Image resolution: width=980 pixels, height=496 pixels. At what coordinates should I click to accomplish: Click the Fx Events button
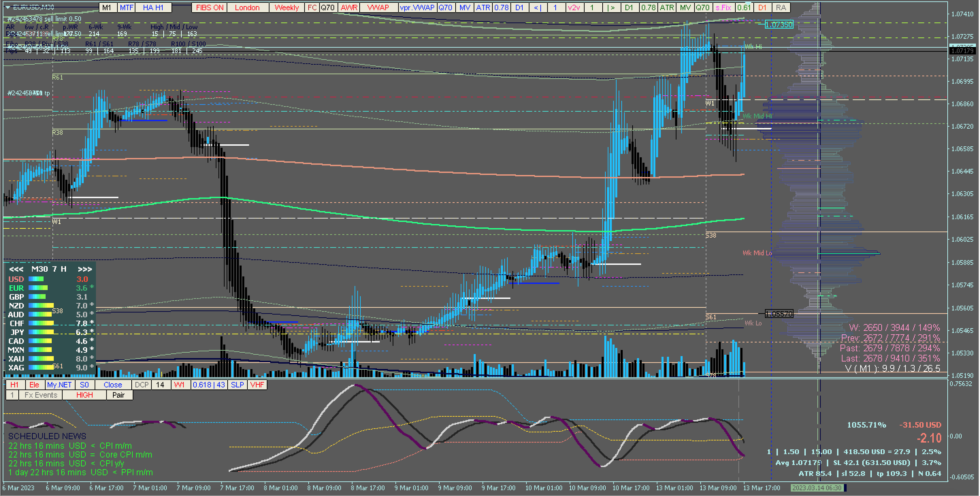[x=41, y=395]
